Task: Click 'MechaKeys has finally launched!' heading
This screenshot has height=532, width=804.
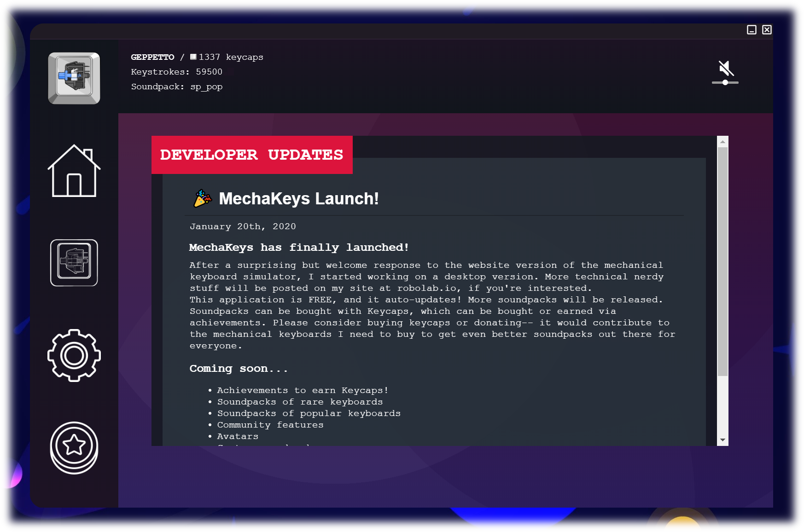Action: pyautogui.click(x=298, y=248)
